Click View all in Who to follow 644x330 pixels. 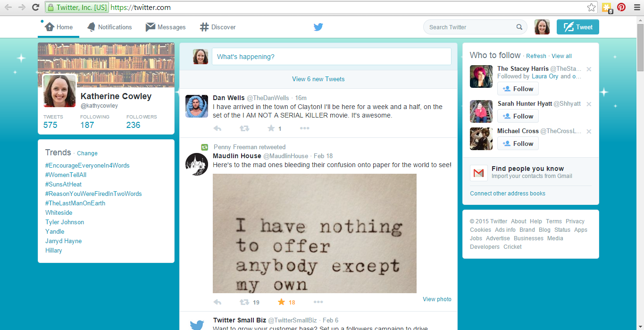(561, 56)
